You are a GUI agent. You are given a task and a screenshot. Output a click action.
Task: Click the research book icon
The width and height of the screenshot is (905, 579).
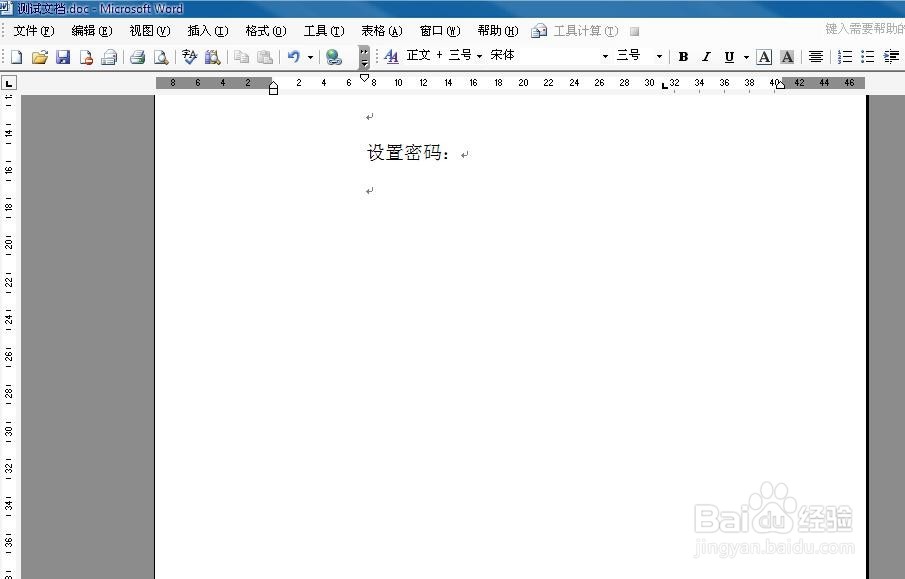point(212,57)
